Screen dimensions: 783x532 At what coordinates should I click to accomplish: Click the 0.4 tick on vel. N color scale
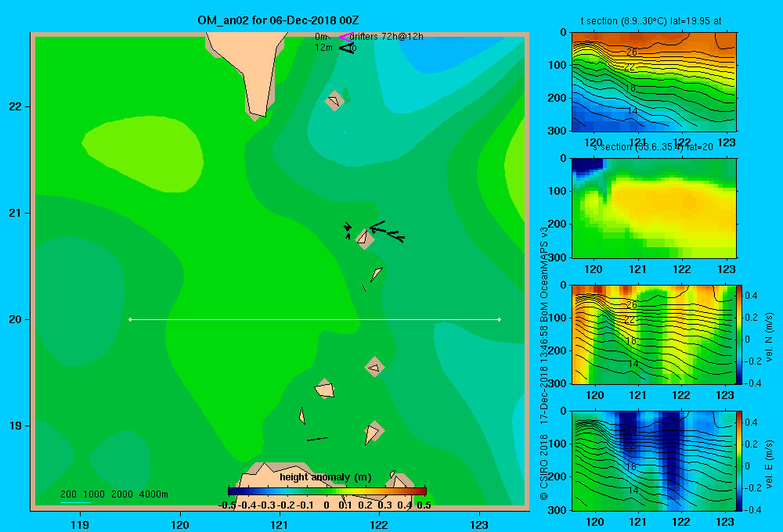tap(751, 296)
